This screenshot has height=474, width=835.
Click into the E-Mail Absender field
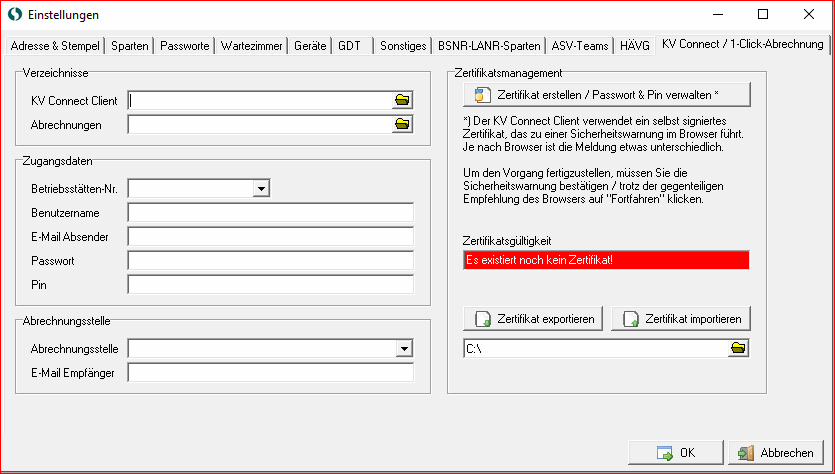pyautogui.click(x=270, y=236)
